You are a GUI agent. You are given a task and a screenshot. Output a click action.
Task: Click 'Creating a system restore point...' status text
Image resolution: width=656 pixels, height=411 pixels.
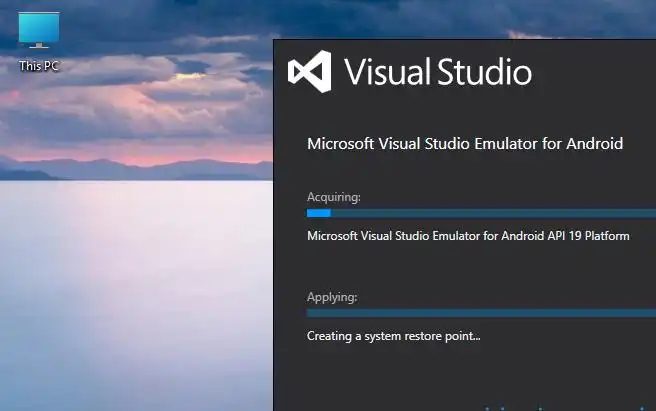pyautogui.click(x=394, y=336)
